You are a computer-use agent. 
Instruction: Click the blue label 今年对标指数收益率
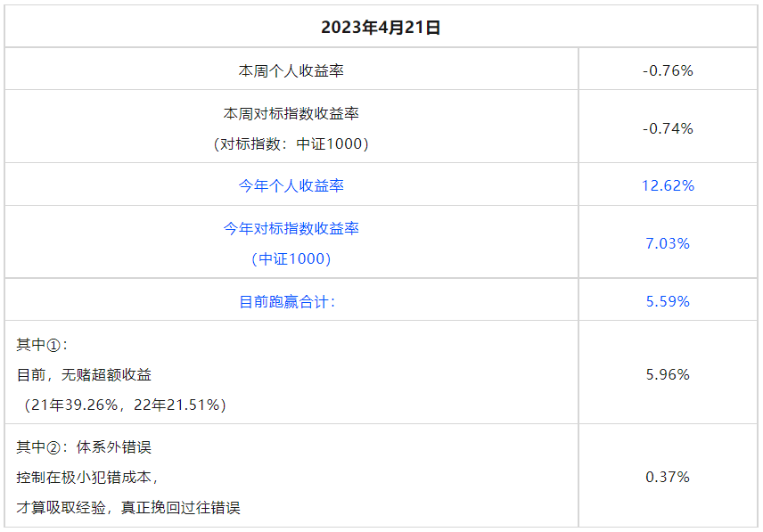pyautogui.click(x=291, y=228)
